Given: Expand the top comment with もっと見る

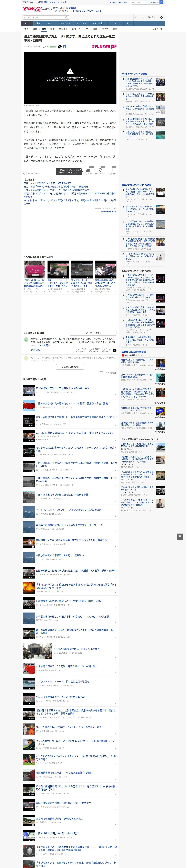Looking at the screenshot, I should [x=45, y=345].
